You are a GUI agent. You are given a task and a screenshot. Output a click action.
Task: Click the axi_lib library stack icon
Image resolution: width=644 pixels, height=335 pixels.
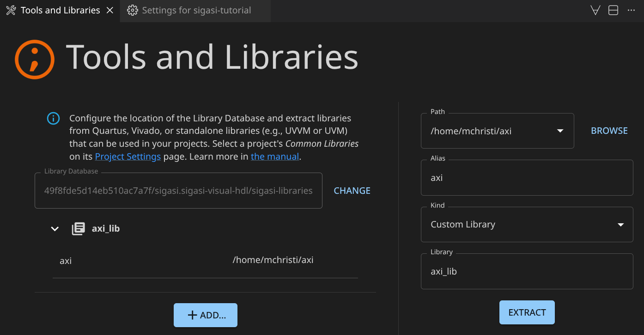(79, 228)
